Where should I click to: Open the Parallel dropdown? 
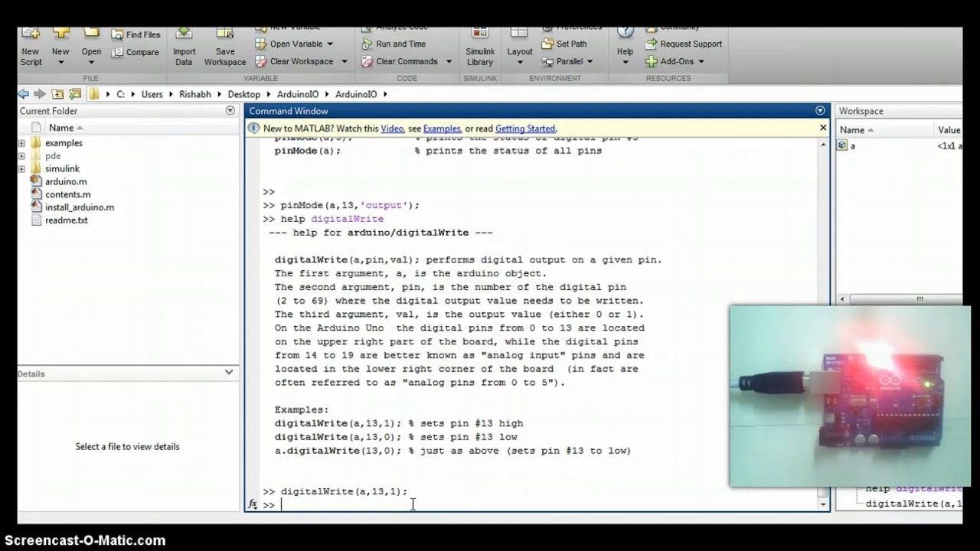tap(568, 61)
